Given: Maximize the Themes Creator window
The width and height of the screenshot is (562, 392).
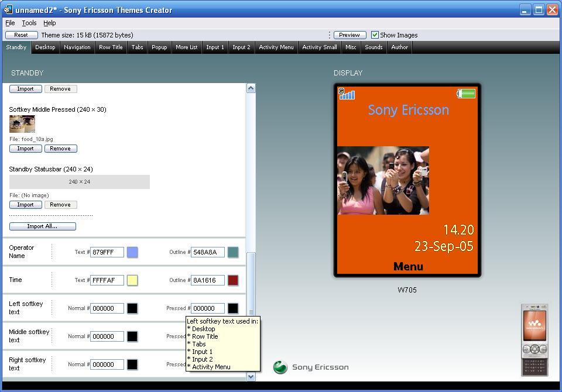Looking at the screenshot, I should click(x=539, y=10).
